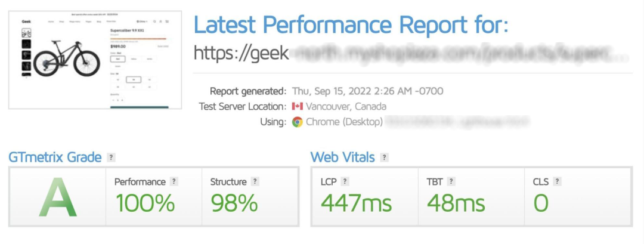
Task: Click the Chrome browser icon
Action: [298, 122]
